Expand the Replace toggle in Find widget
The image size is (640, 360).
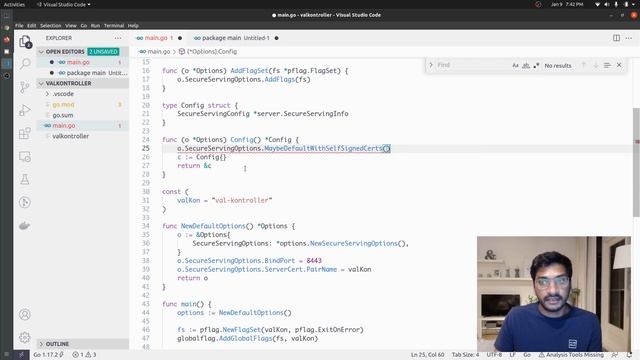click(x=431, y=65)
